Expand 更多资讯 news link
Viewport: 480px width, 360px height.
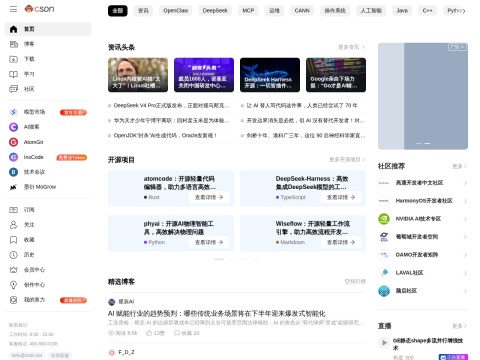[351, 47]
